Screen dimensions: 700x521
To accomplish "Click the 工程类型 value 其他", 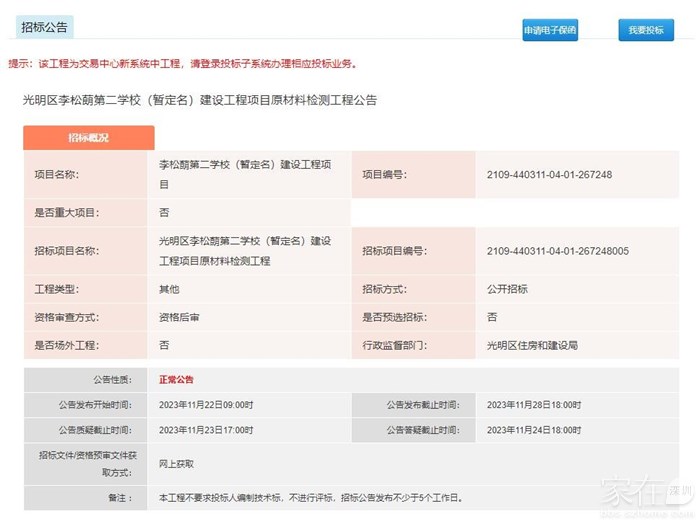I will coord(169,289).
